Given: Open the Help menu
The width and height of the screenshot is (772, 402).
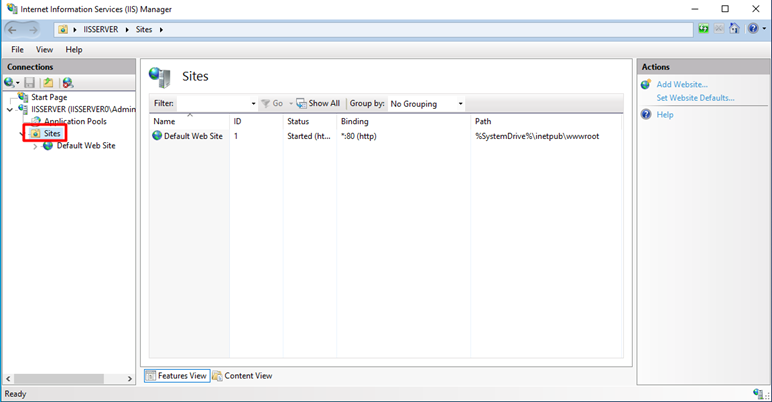Looking at the screenshot, I should click(x=74, y=50).
